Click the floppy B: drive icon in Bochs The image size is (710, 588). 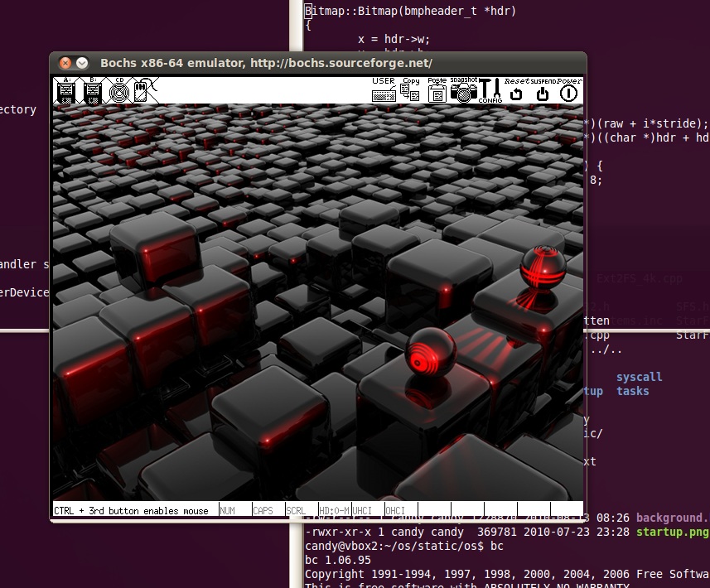coord(92,90)
